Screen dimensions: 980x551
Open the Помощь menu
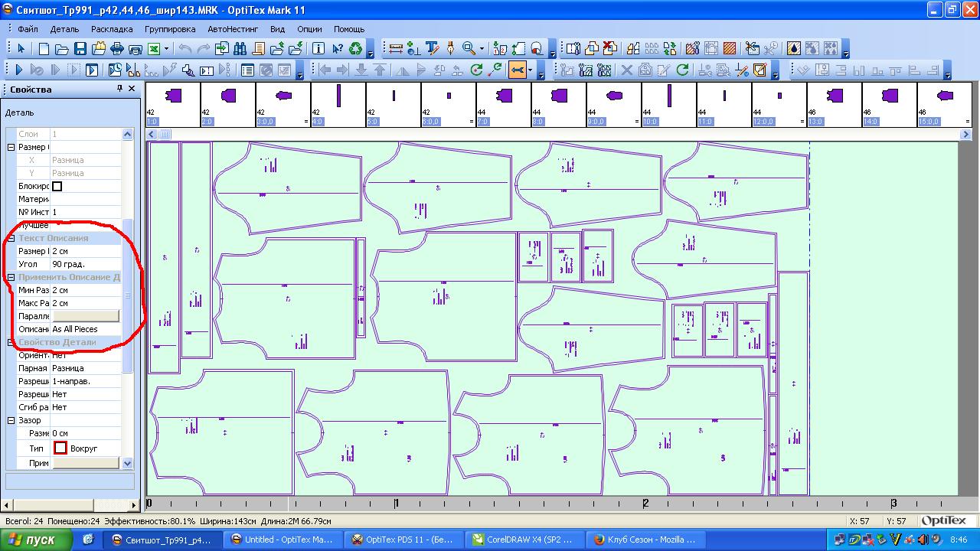pos(349,29)
